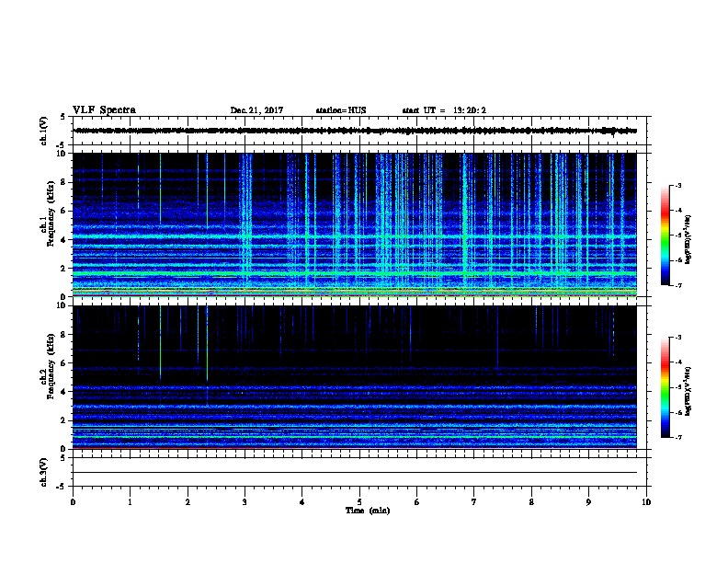The width and height of the screenshot is (728, 563).
Task: Click the time axis tick label '10'
Action: pos(646,502)
